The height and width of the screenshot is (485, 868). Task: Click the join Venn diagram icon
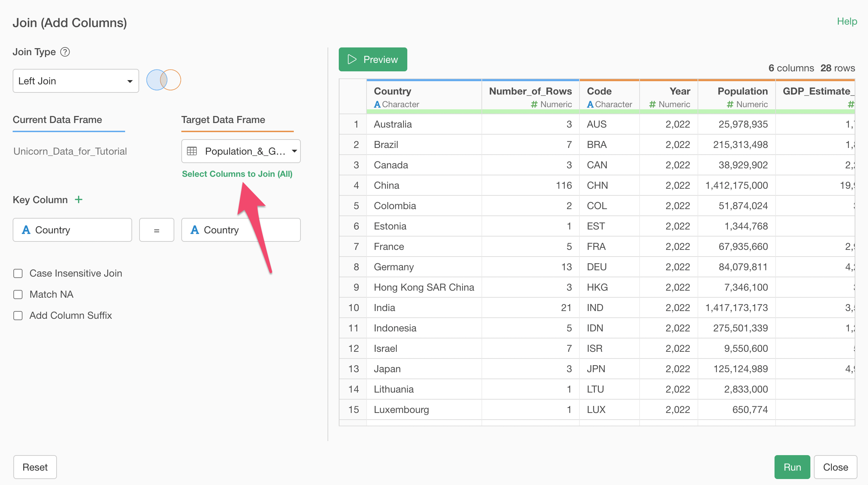point(163,80)
